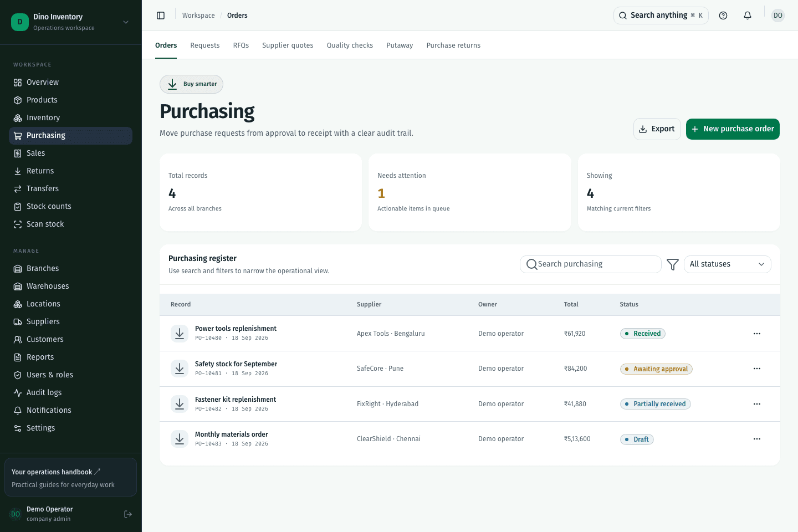This screenshot has height=532, width=798.
Task: Click the Partially received status badge
Action: pyautogui.click(x=655, y=404)
